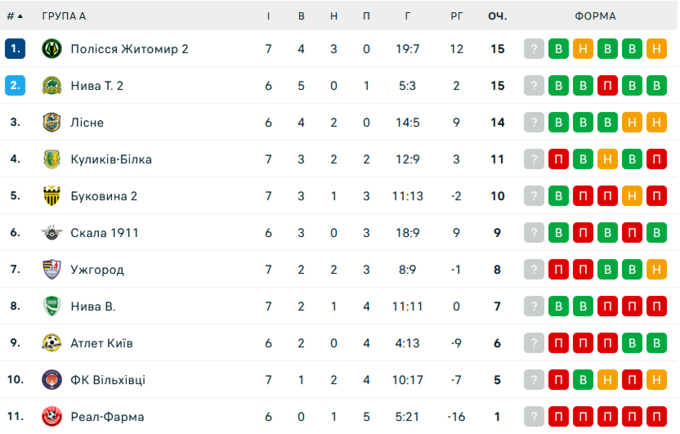Sort table by the # rank column
Screen dimensions: 680x434
[16, 16]
